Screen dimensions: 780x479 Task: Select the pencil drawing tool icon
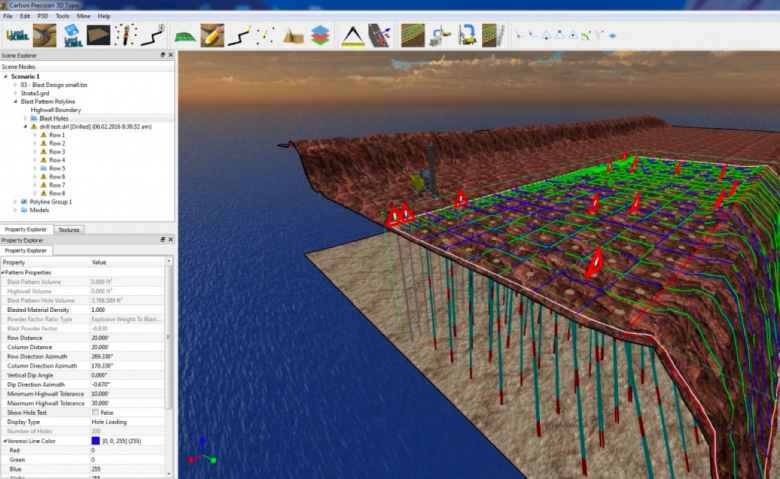211,36
